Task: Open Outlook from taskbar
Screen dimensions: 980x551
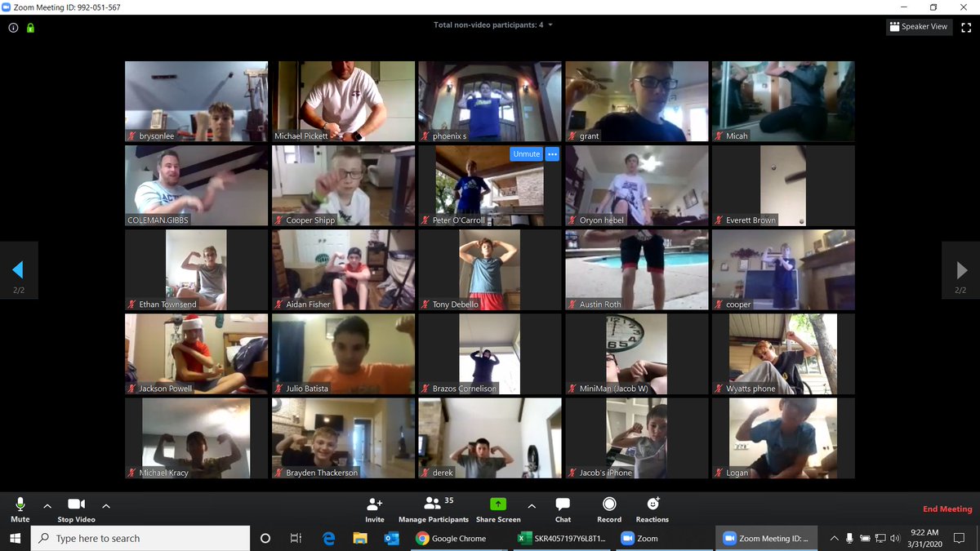Action: click(x=390, y=538)
